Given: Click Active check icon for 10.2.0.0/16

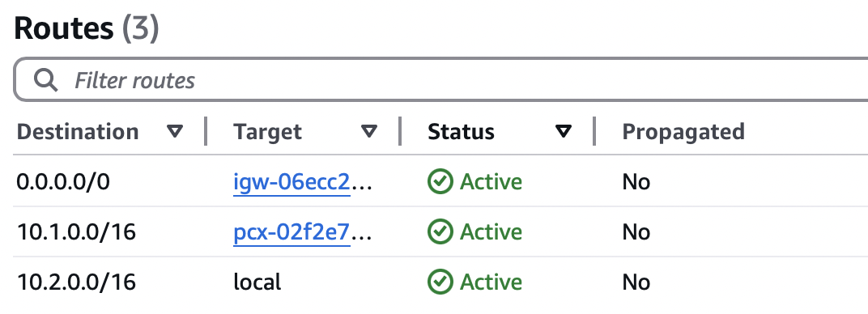Looking at the screenshot, I should click(x=440, y=282).
